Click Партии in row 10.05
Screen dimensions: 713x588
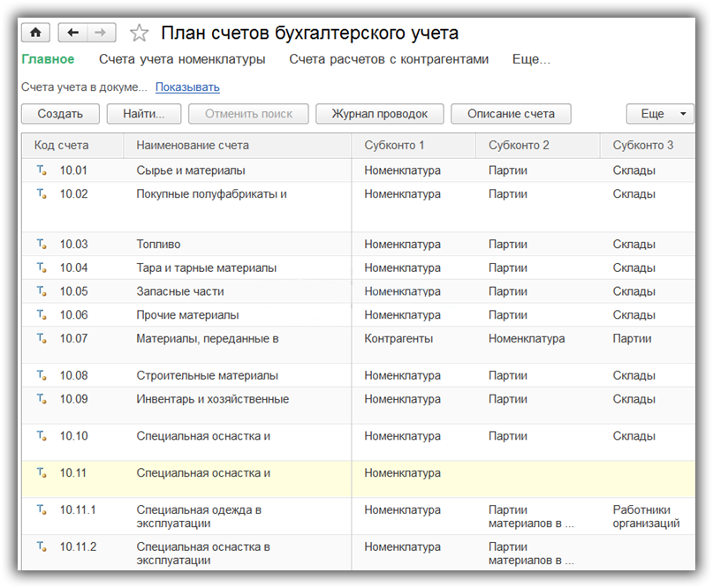coord(508,291)
